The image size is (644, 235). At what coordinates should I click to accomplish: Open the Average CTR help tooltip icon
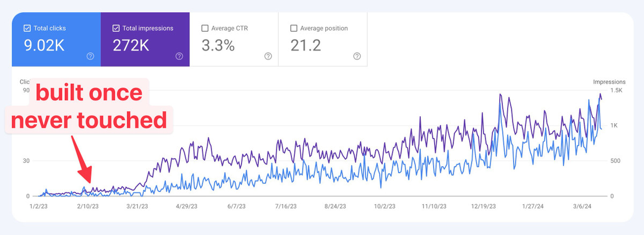click(x=268, y=56)
